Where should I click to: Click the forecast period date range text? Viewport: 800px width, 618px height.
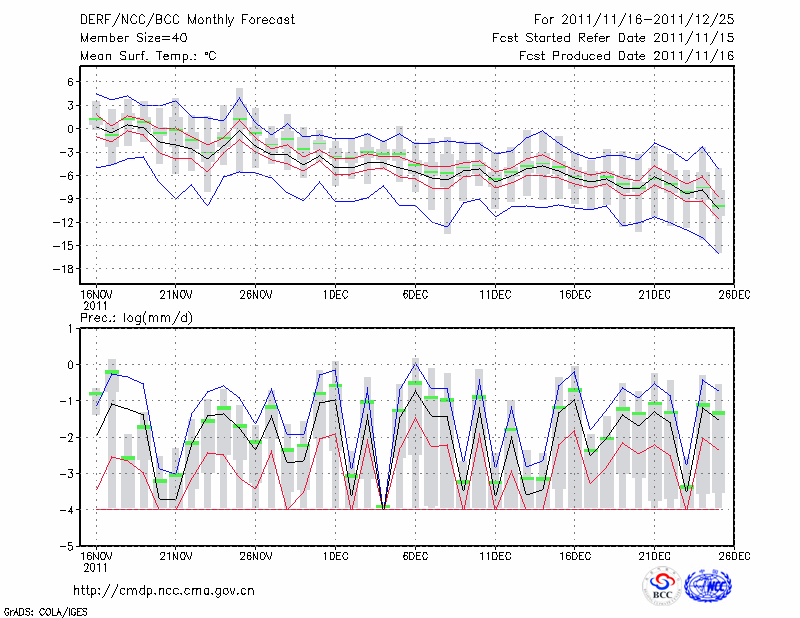(634, 19)
